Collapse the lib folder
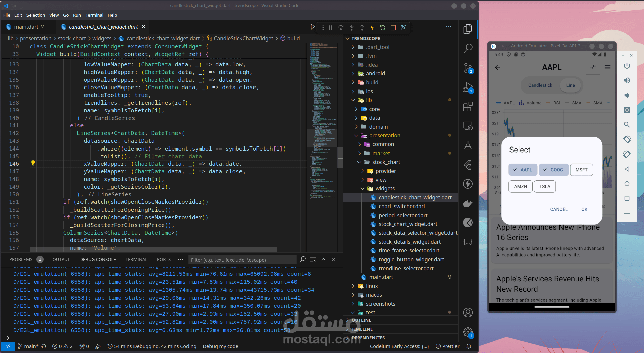The image size is (644, 353). click(x=401, y=100)
